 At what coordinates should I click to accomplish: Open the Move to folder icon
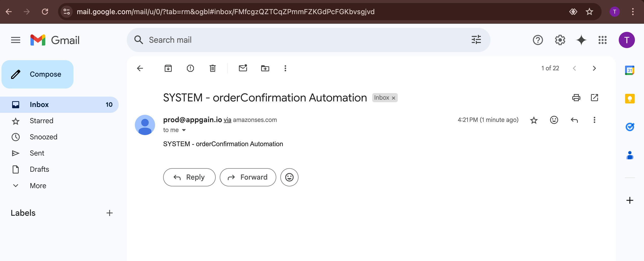click(265, 68)
